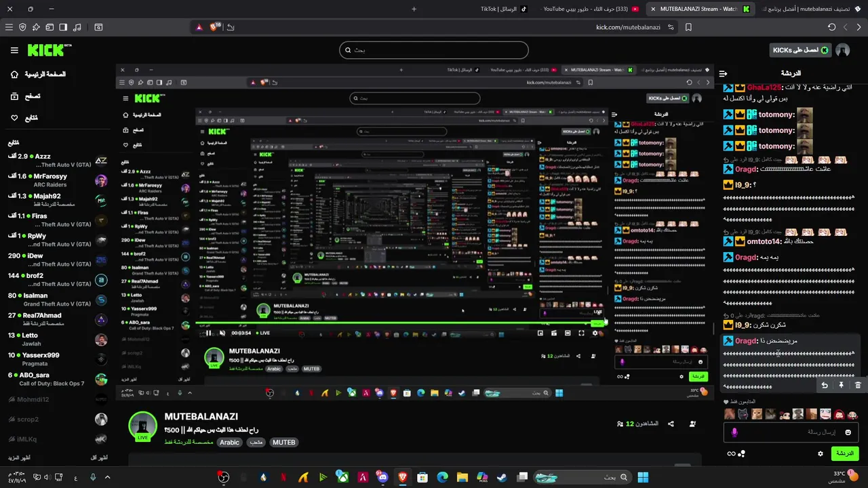Open the MrFarosyy channel in sidebar
This screenshot has height=488, width=868.
(x=58, y=180)
